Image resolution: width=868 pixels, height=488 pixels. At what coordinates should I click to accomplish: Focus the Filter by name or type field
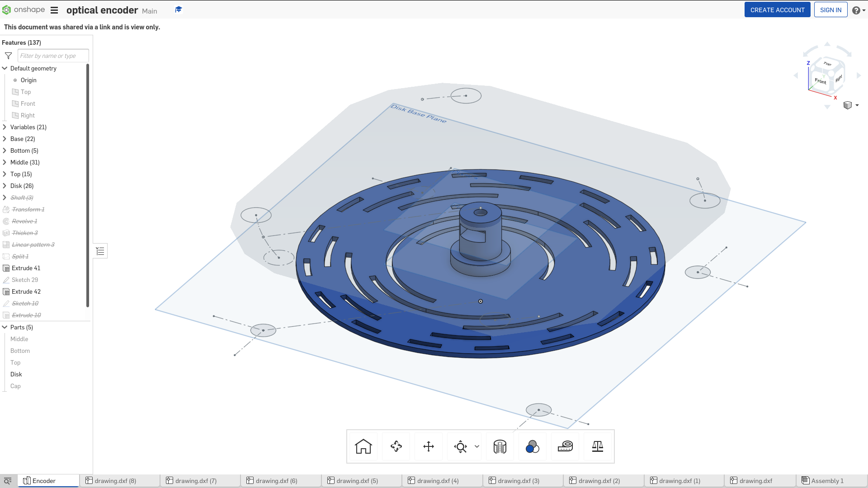coord(53,56)
